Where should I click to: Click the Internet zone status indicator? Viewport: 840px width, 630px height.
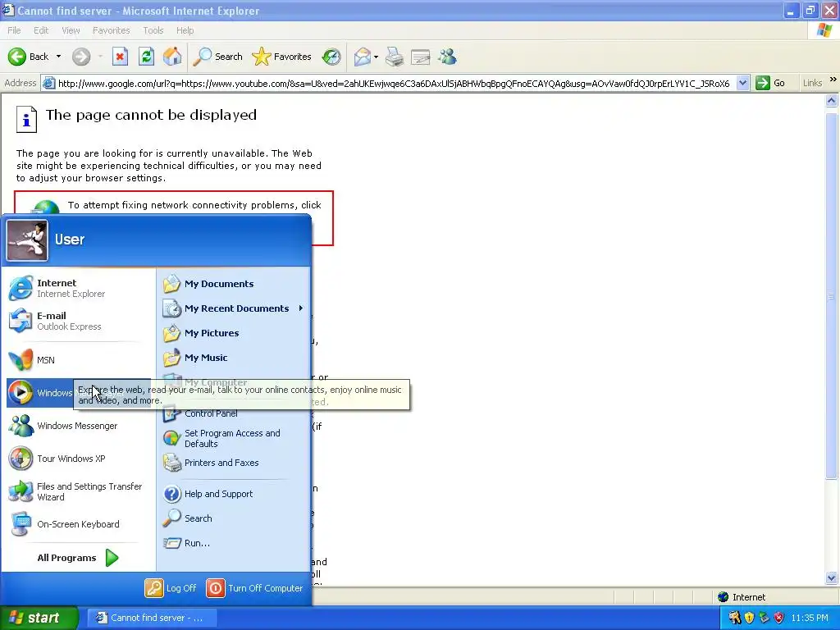pyautogui.click(x=742, y=597)
